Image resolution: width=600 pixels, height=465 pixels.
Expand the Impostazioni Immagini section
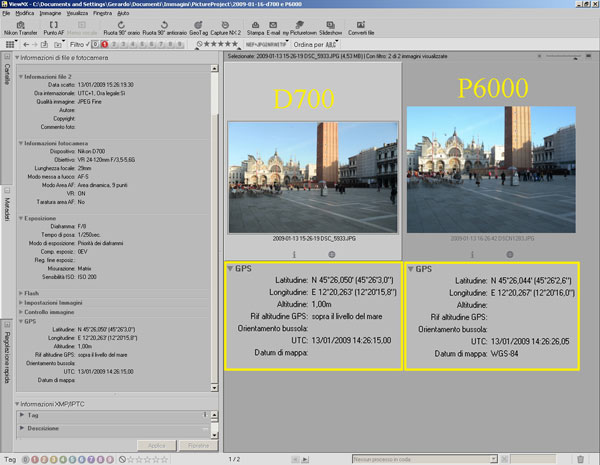pos(21,303)
